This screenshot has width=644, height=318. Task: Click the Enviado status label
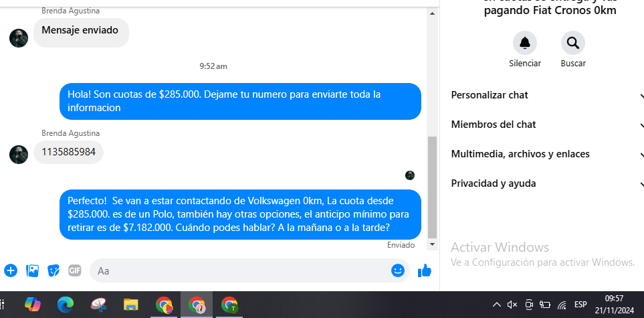(401, 245)
